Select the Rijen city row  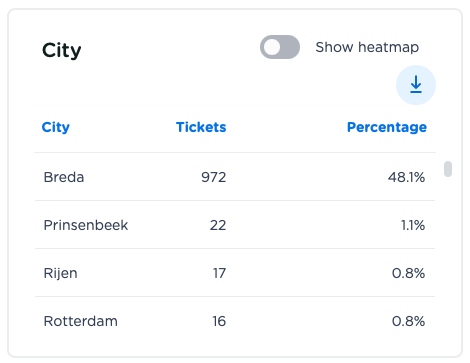235,273
